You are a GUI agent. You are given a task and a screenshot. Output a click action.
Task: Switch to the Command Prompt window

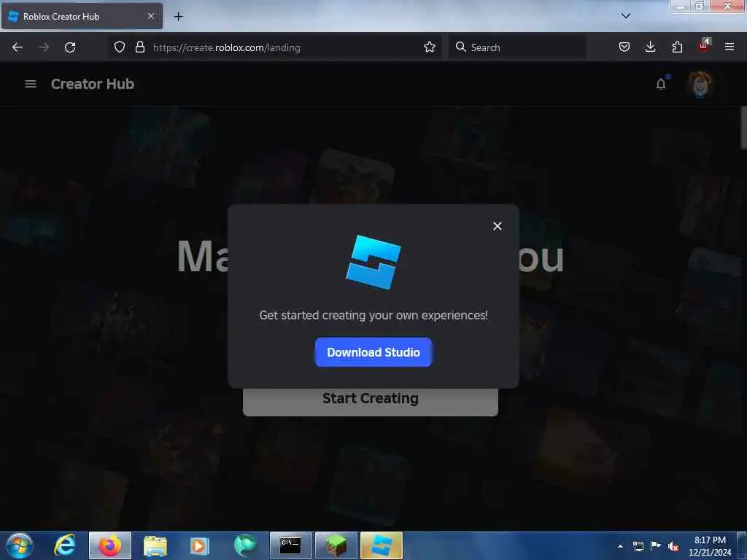point(290,545)
